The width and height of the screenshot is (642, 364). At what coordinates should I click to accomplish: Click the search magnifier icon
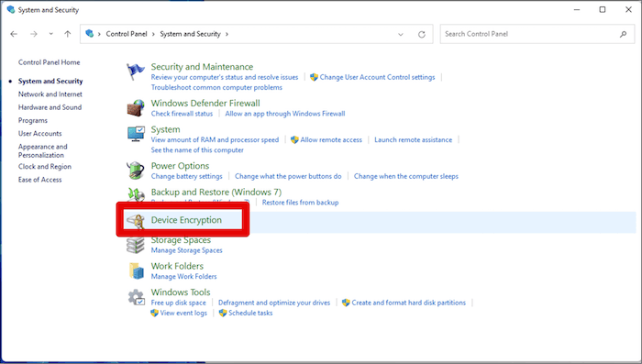[x=623, y=35]
